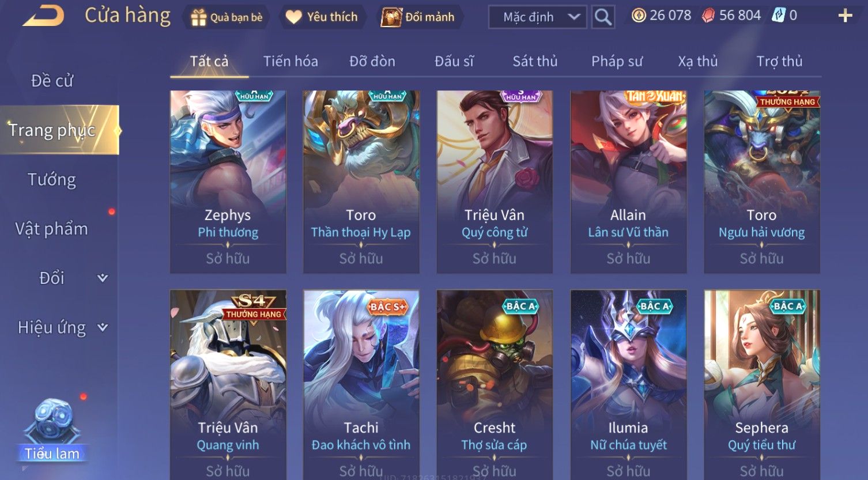Viewport: 868px width, 480px height.
Task: Open Allain Lân sư Vũ thần card
Action: (x=628, y=182)
